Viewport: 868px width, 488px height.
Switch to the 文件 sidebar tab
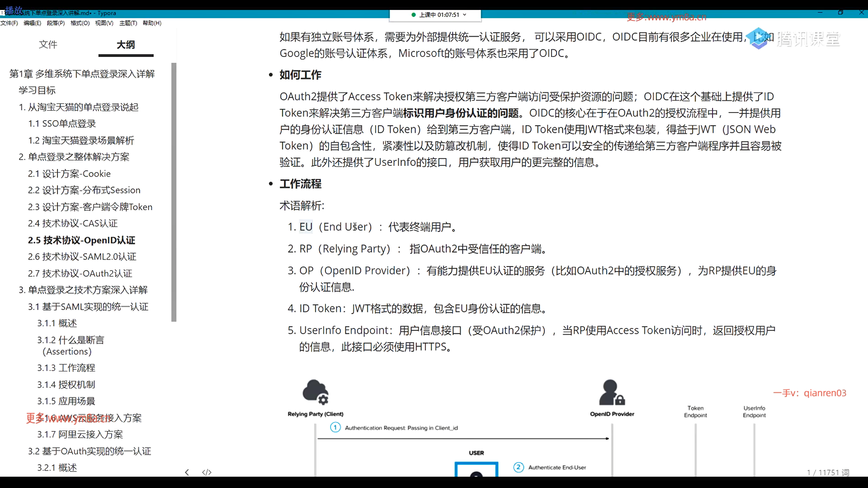(48, 44)
